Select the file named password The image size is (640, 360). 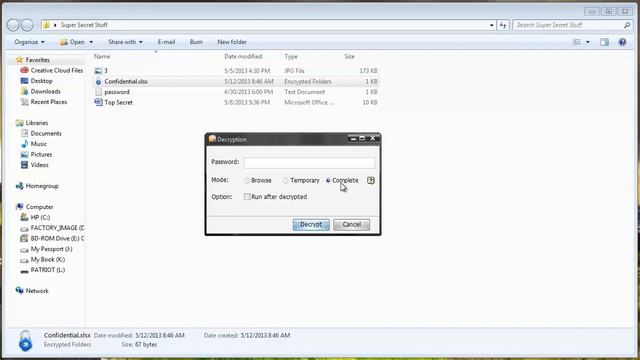[117, 92]
